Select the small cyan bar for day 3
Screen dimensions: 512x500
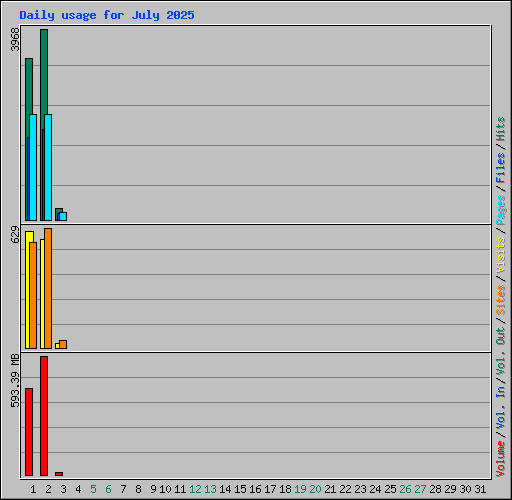(63, 217)
